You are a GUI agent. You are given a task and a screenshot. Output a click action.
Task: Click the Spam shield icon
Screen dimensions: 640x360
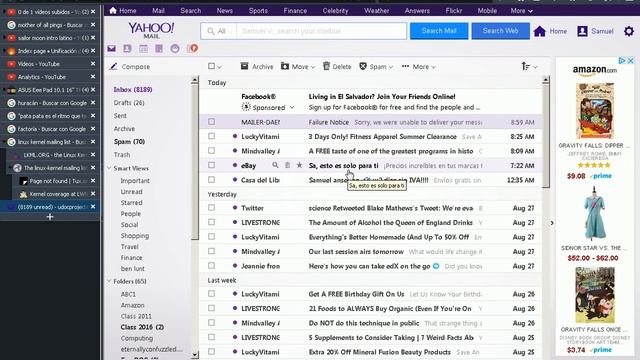coord(363,66)
